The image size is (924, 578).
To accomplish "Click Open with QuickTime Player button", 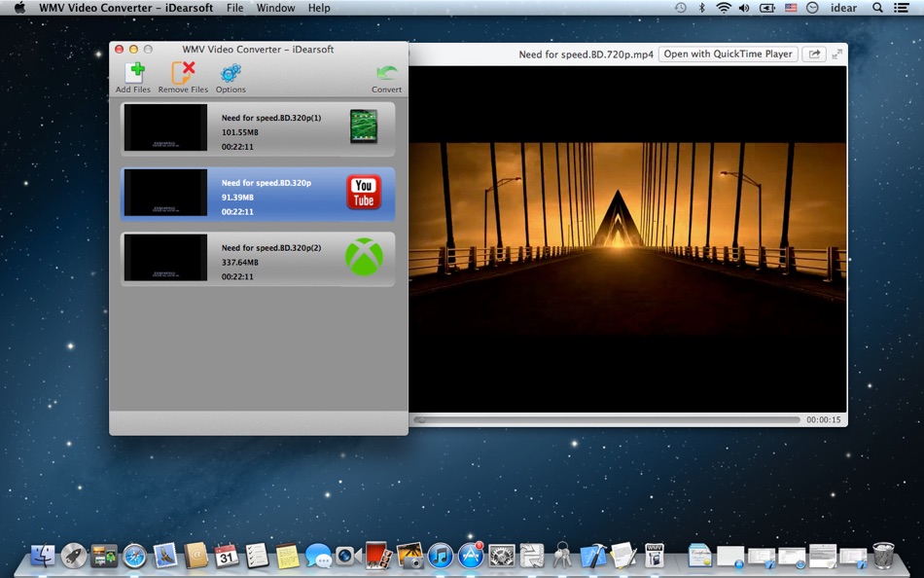I will (728, 54).
